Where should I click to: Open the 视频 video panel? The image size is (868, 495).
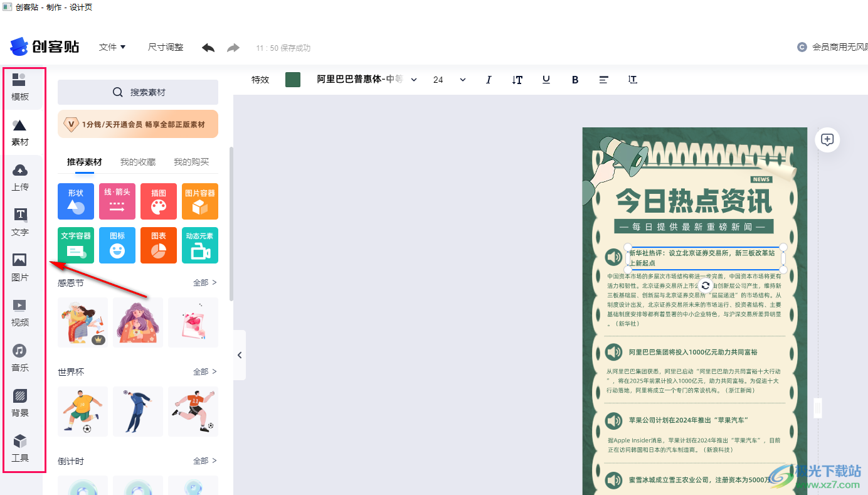[x=20, y=313]
